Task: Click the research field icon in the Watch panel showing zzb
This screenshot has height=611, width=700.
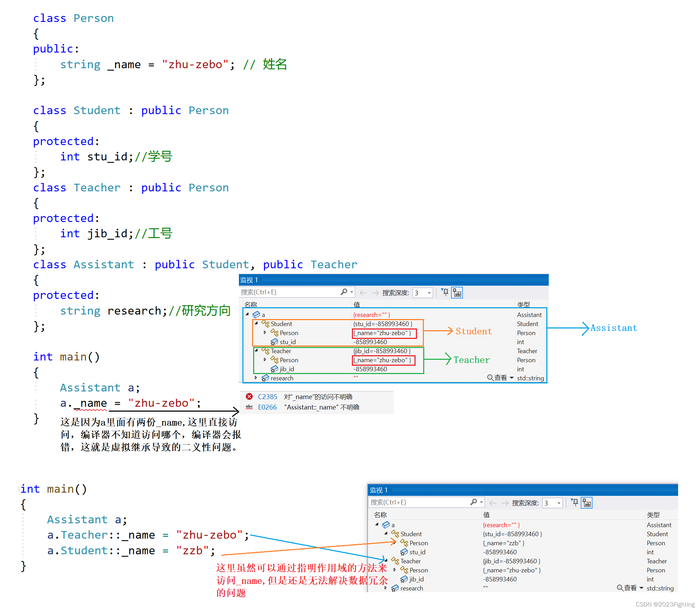Action: (x=395, y=588)
